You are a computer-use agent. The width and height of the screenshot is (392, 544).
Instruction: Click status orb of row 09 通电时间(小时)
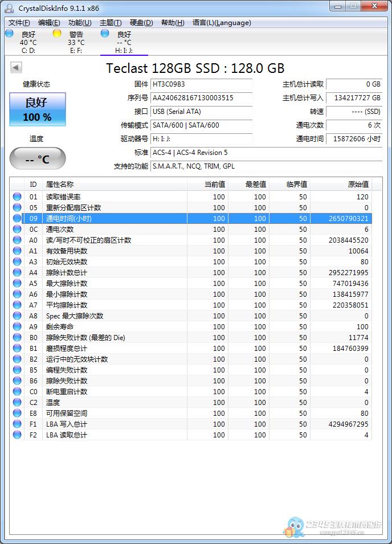click(x=17, y=218)
